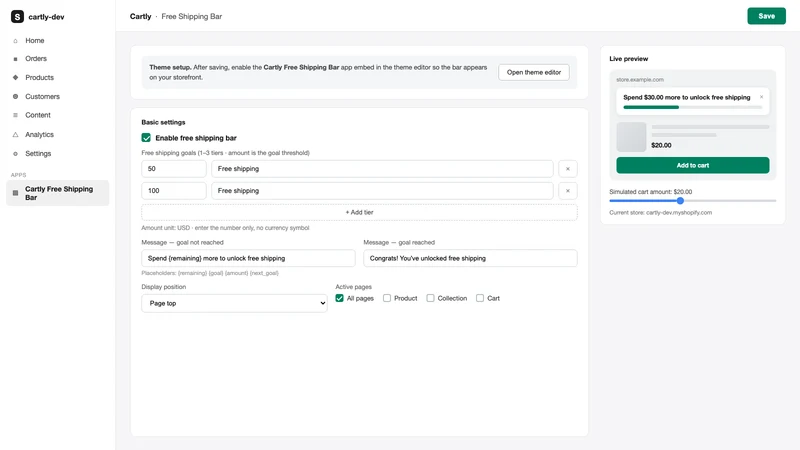Image resolution: width=800 pixels, height=450 pixels.
Task: Click the first tier Free shipping label field
Action: (382, 169)
